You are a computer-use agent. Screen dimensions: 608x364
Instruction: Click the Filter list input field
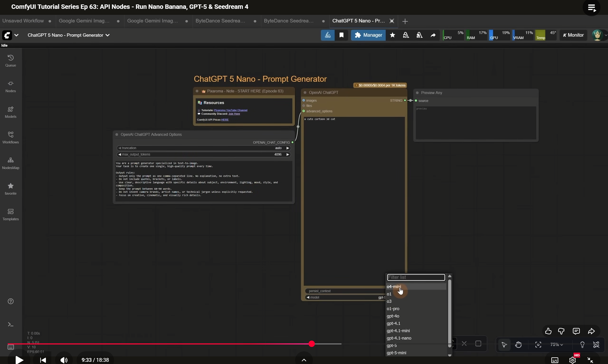click(416, 277)
